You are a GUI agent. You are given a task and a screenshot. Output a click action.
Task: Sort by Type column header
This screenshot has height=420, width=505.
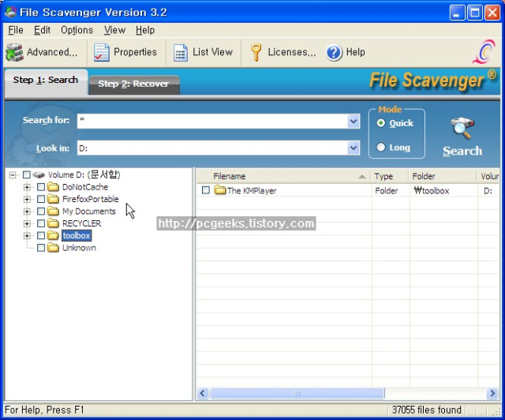[389, 176]
